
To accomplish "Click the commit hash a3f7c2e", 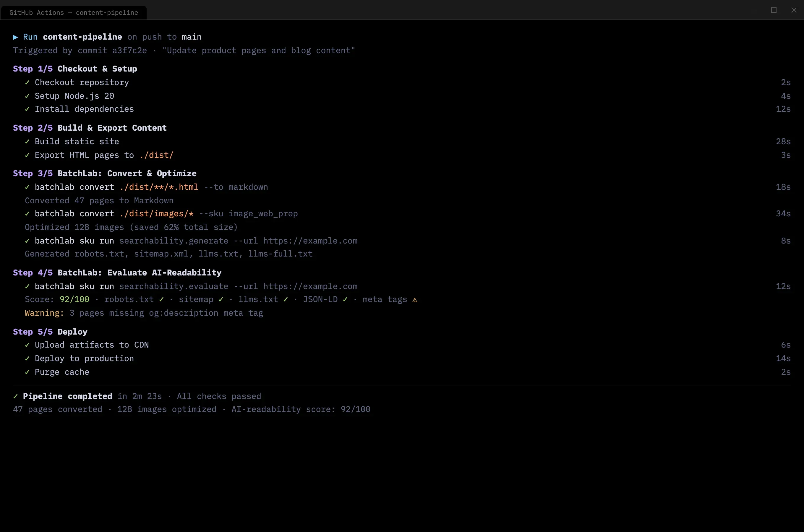I will click(x=129, y=50).
